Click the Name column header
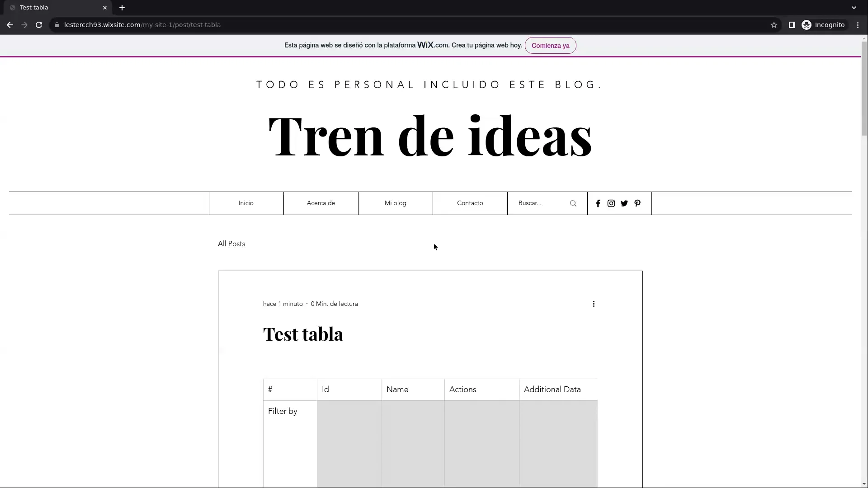Image resolution: width=868 pixels, height=488 pixels. [413, 389]
